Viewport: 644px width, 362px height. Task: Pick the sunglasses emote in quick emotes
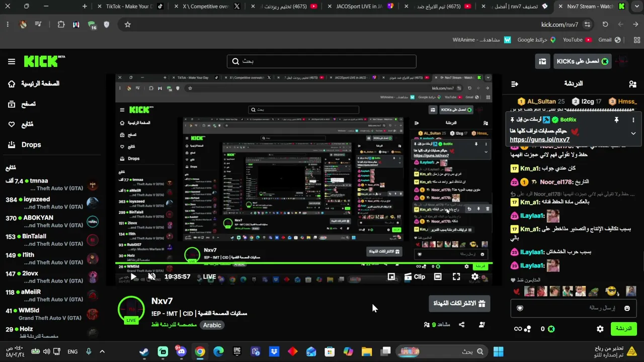point(611,291)
